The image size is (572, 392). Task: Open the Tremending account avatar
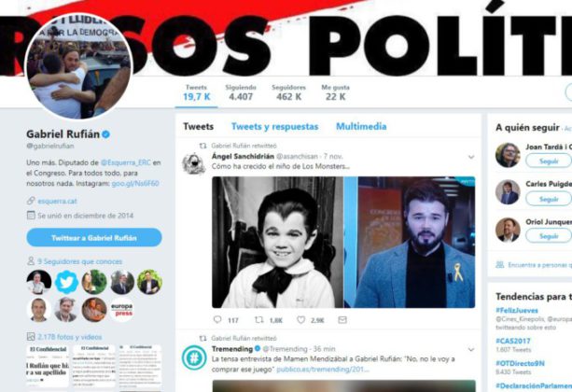coord(194,357)
